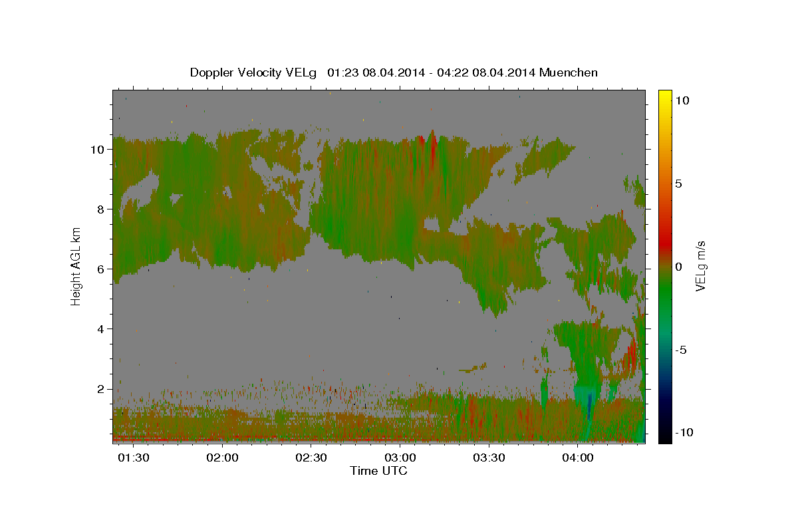Click the height axis label '8'
This screenshot has width=798, height=532.
[101, 209]
